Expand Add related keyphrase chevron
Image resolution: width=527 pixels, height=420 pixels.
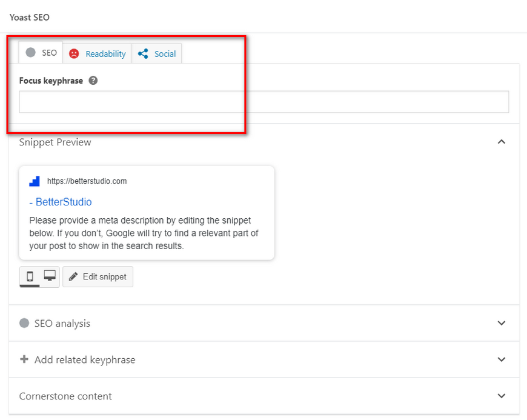502,359
